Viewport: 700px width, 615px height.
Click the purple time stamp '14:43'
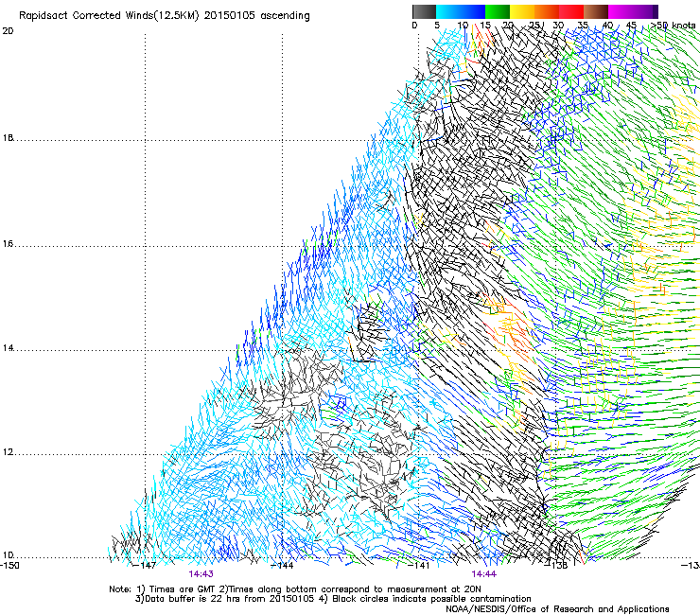[201, 574]
